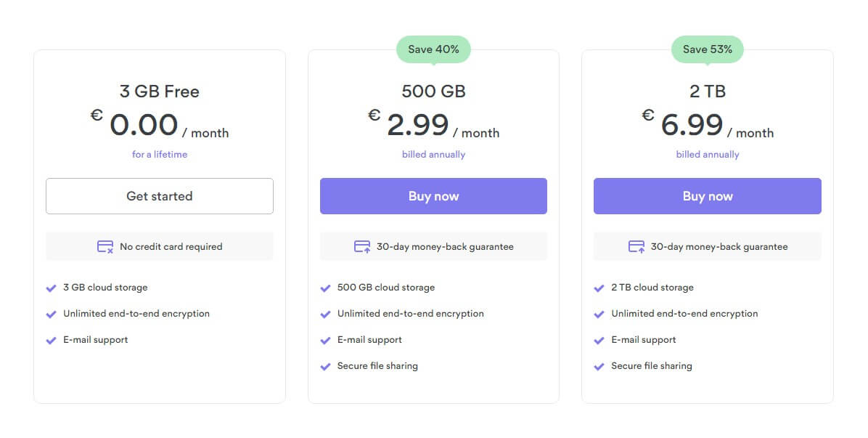
Task: Click checkmark beside 3 GB cloud storage
Action: point(51,288)
